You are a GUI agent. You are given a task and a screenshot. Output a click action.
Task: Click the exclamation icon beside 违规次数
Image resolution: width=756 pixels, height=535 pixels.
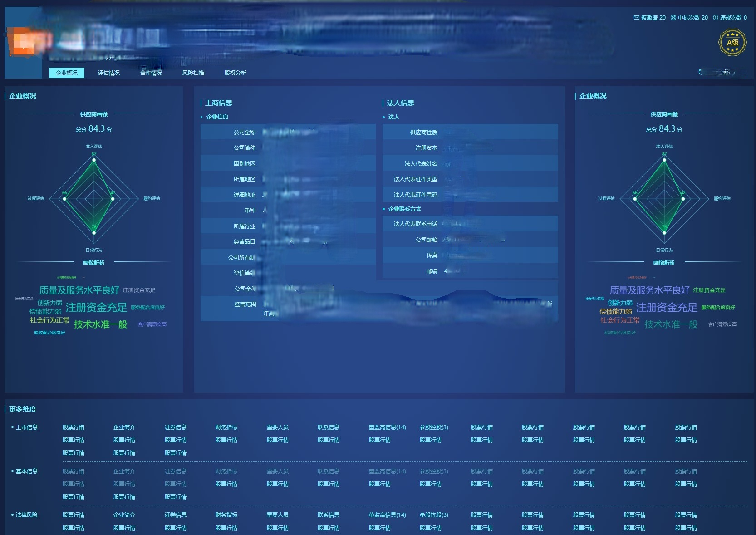[716, 18]
